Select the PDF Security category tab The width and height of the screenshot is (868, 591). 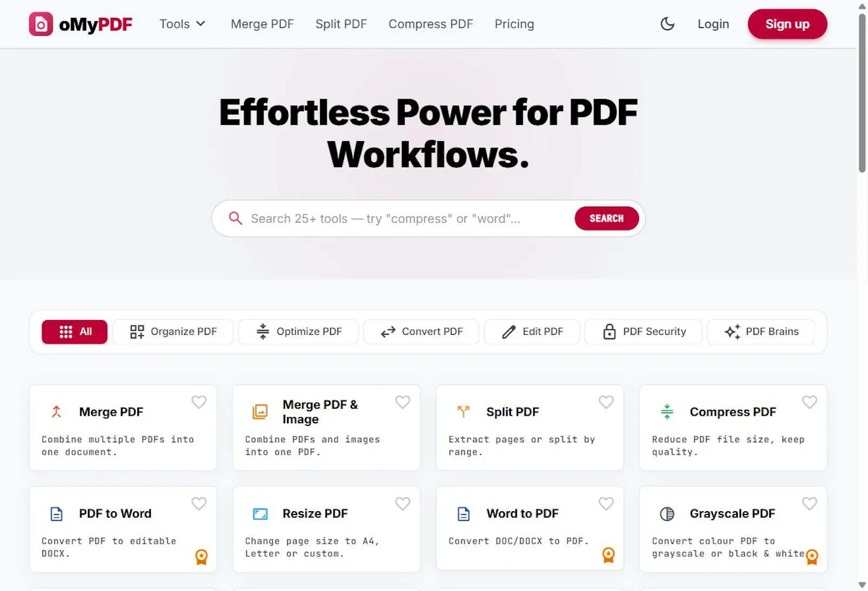coord(643,332)
